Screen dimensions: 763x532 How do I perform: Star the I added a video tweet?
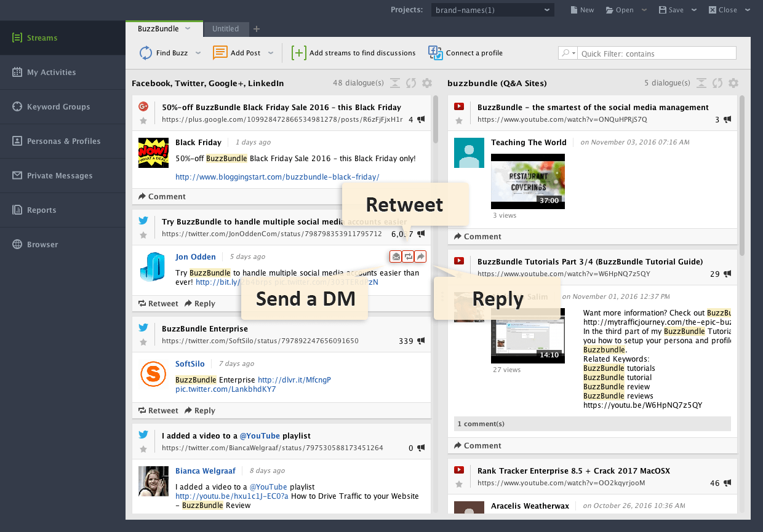[x=143, y=449]
